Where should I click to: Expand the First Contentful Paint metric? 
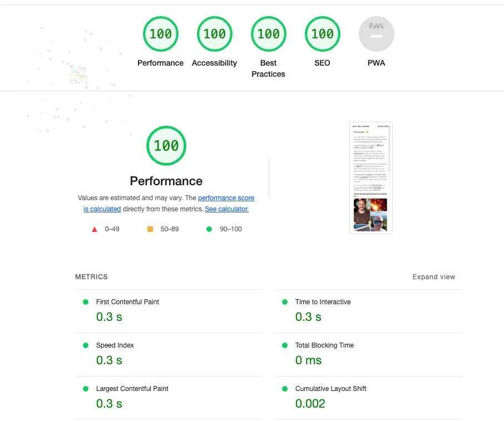(x=127, y=302)
